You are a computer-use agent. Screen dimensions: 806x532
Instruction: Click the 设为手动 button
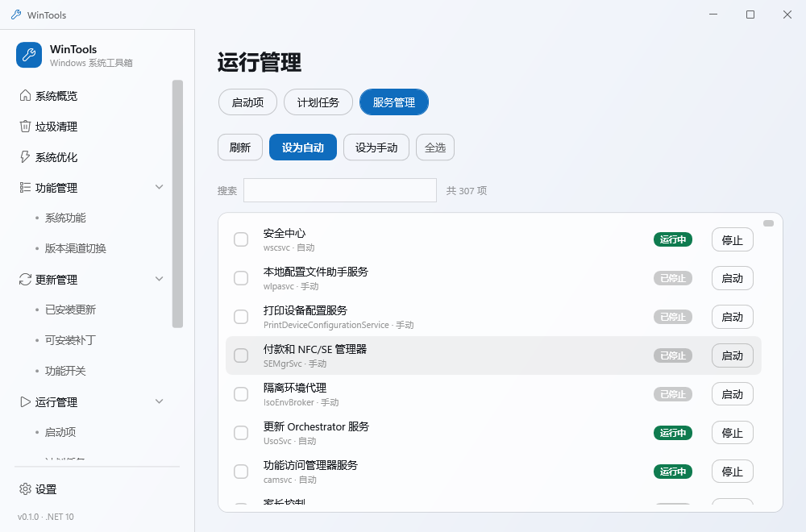[x=376, y=148]
